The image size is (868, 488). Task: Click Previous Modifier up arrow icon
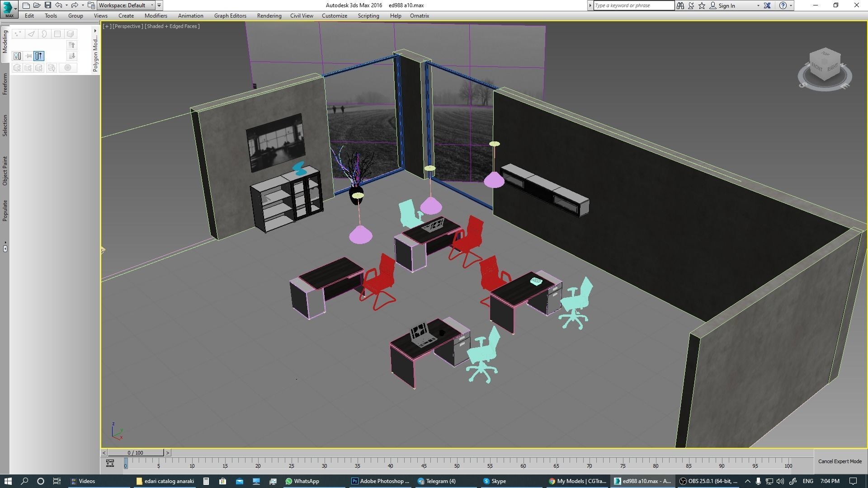[x=71, y=45]
